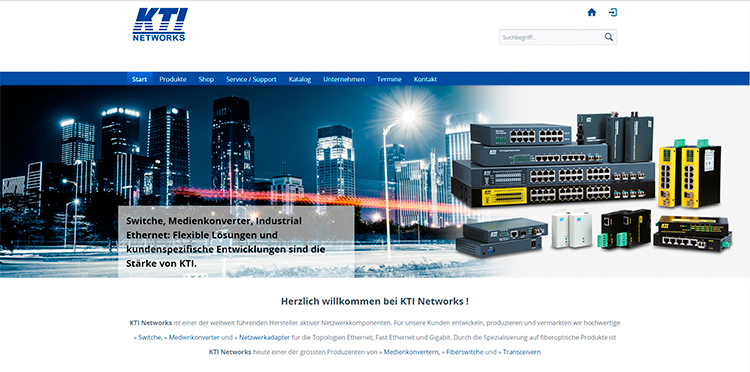Click the magnifier search icon

click(608, 37)
